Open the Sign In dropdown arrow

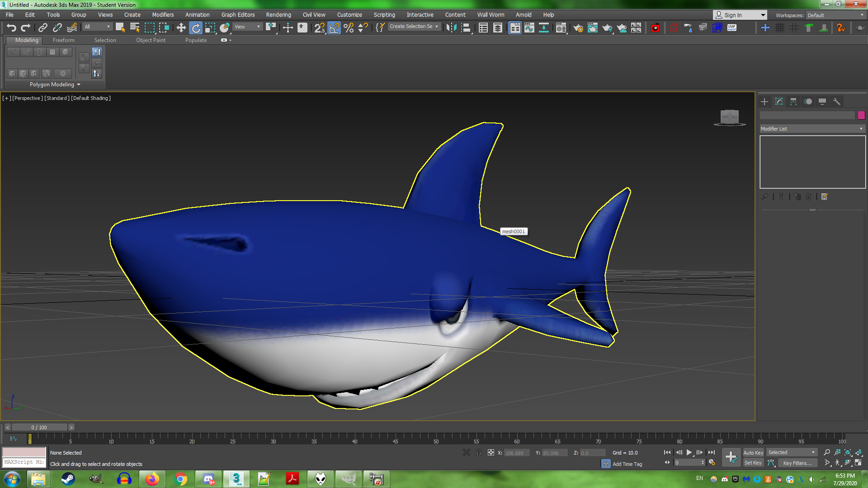[763, 15]
